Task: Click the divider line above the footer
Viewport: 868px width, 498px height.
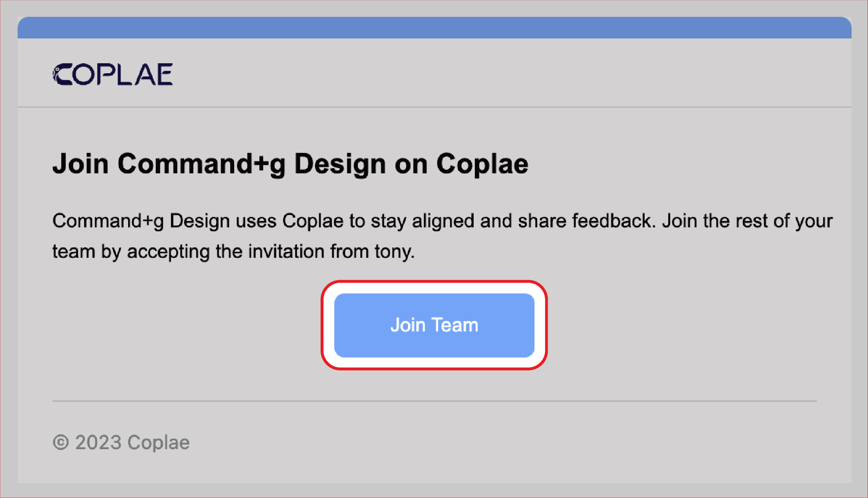Action: click(x=434, y=401)
